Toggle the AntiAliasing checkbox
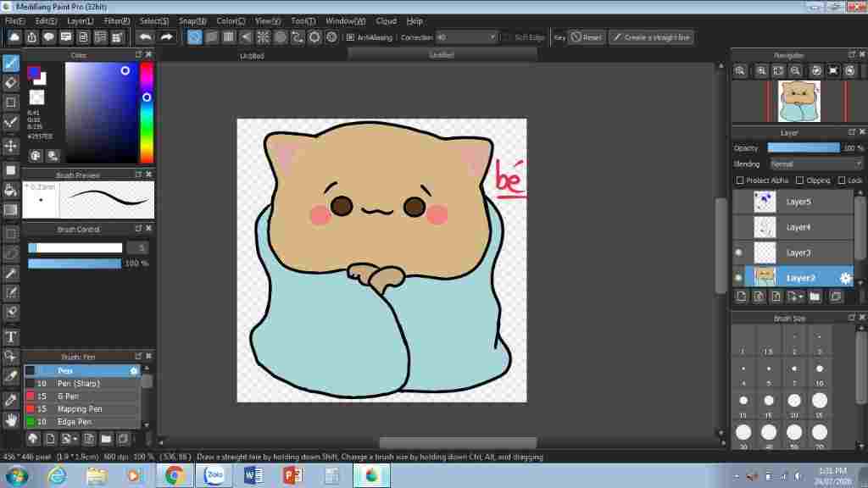Viewport: 868px width, 488px height. (351, 37)
